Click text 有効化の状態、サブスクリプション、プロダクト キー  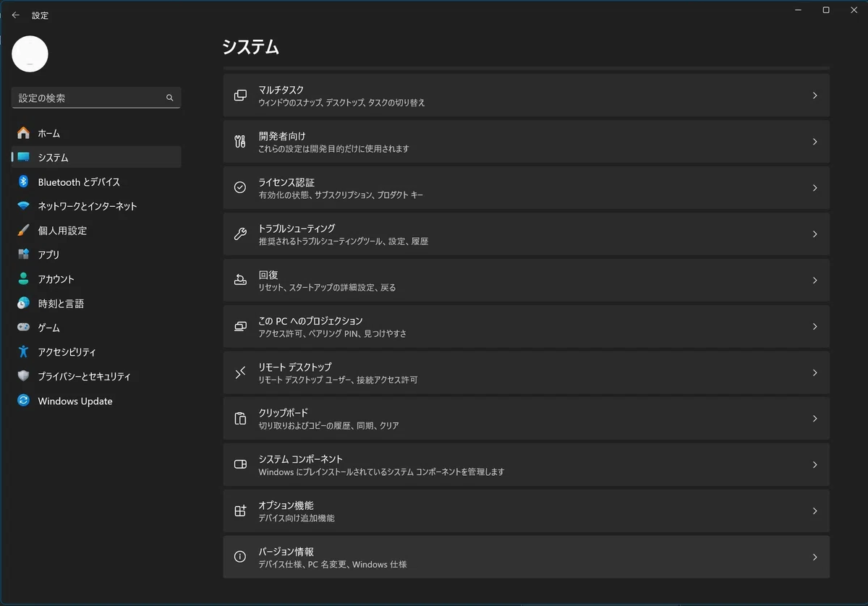pyautogui.click(x=341, y=195)
